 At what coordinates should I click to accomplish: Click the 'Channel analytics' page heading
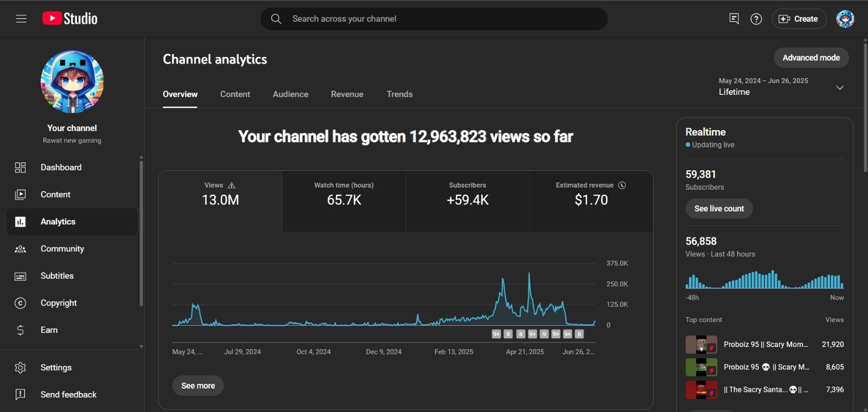click(x=215, y=59)
